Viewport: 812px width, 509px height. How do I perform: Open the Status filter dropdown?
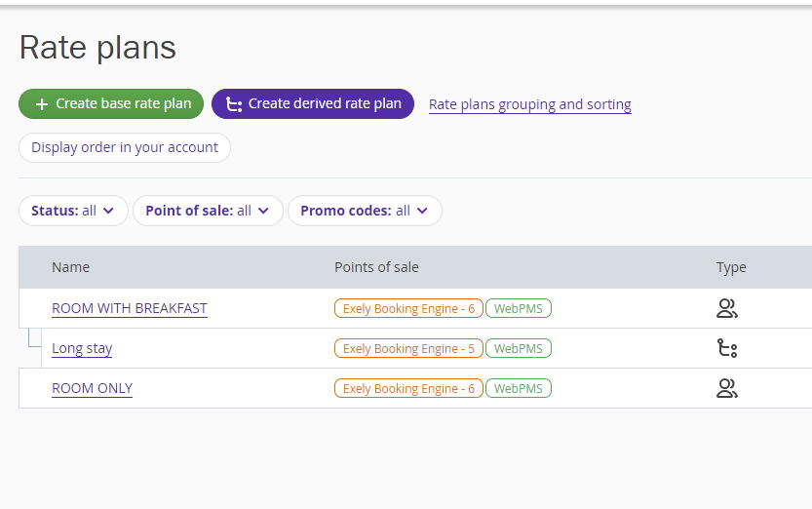point(73,211)
